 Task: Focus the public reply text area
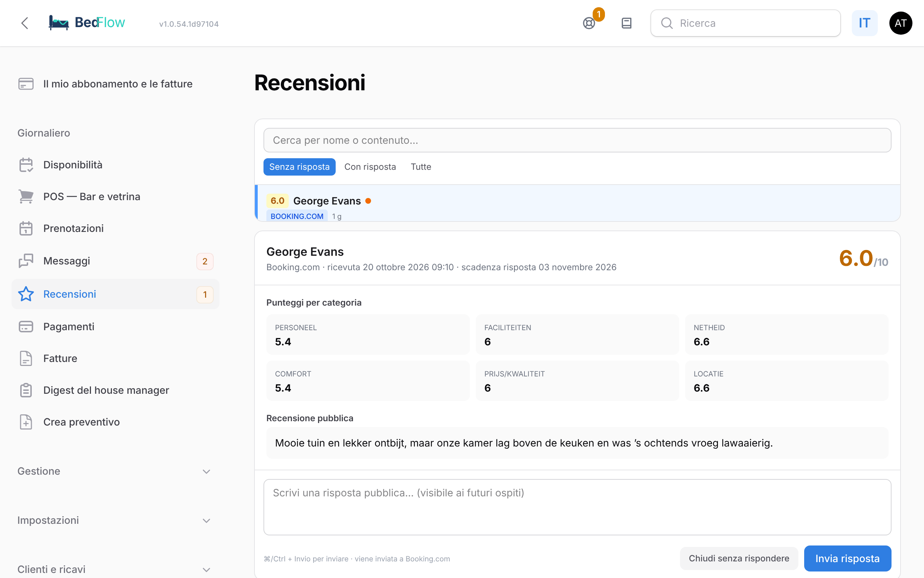click(x=577, y=507)
